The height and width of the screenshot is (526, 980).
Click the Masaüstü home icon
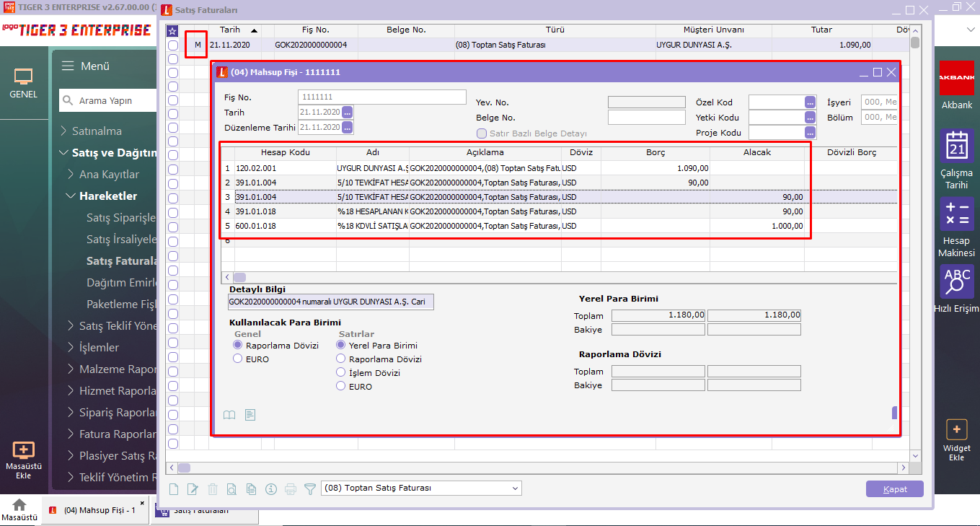19,504
